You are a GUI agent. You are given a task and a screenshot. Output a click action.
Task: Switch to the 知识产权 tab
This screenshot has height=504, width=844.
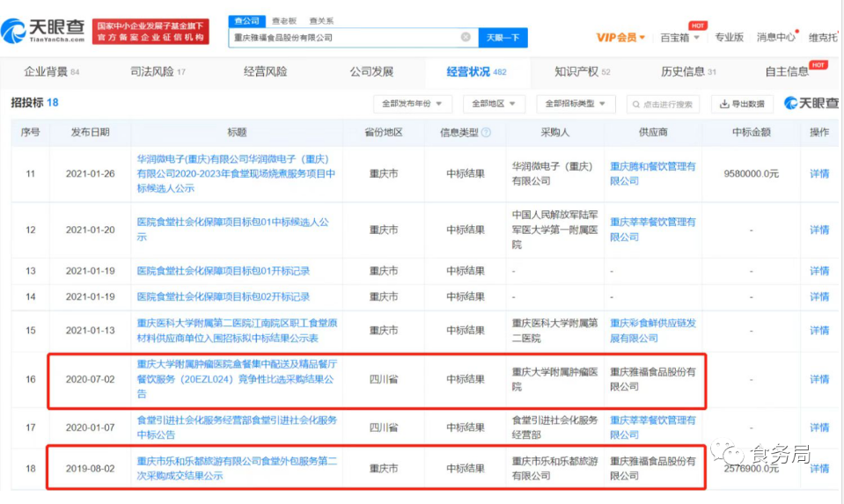[582, 71]
